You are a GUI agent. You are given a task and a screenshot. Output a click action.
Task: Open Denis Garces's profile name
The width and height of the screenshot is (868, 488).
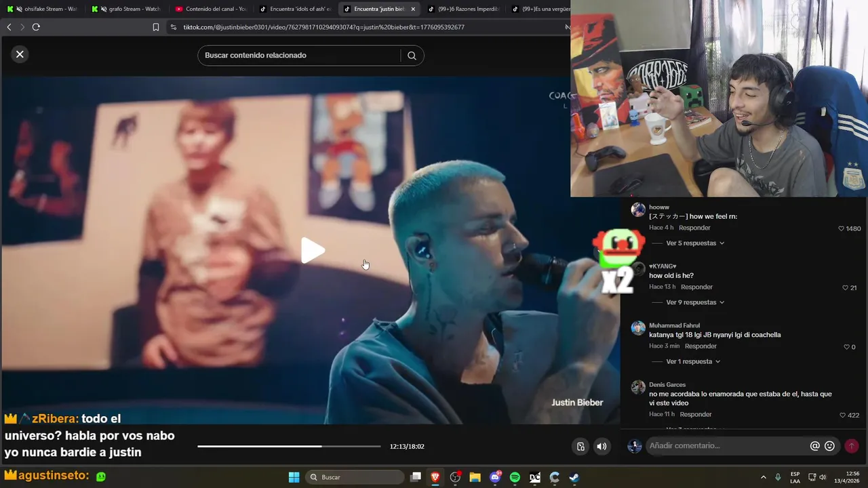(x=667, y=384)
